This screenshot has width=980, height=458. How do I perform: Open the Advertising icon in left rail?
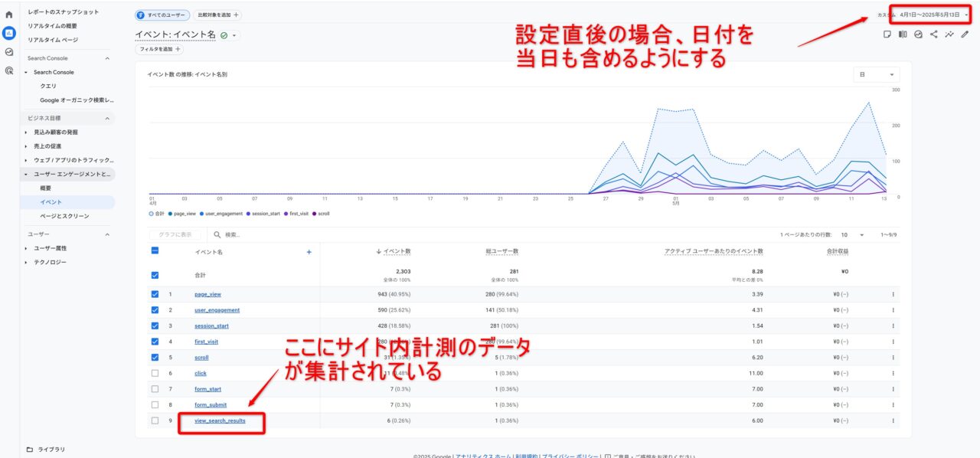[9, 70]
